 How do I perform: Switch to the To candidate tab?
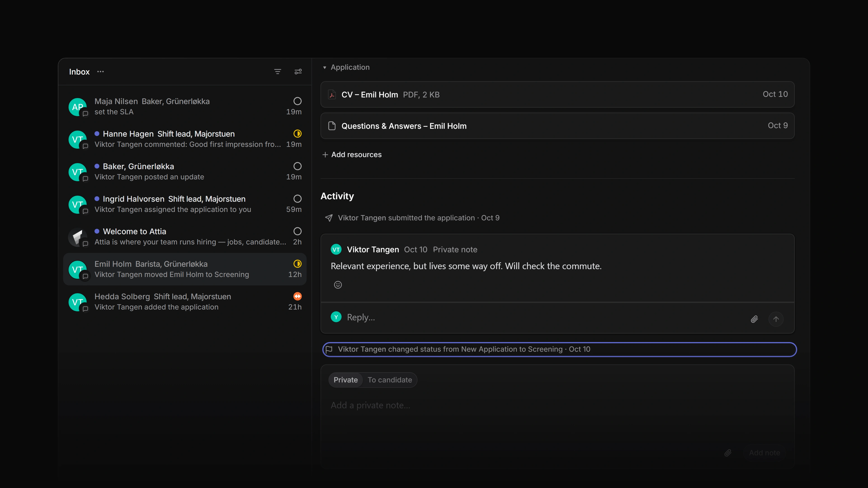pos(389,380)
